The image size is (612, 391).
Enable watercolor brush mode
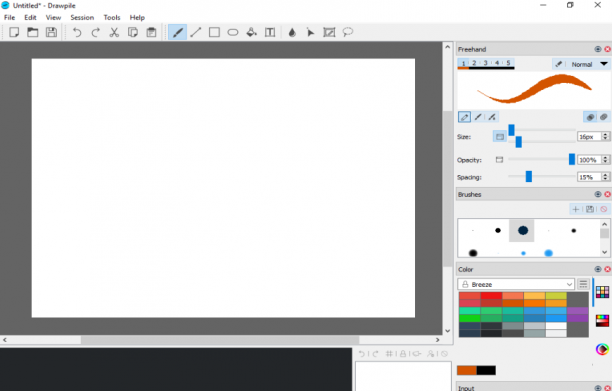(x=492, y=117)
